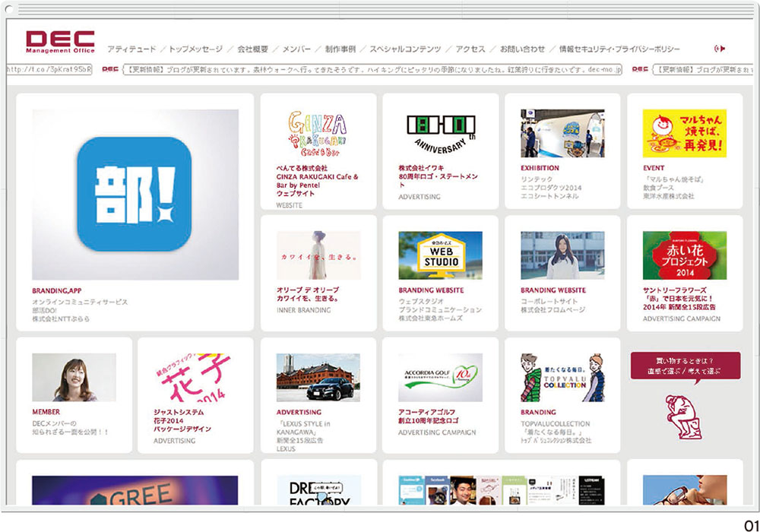Click the ADVERTISING CAMPAIGN label under サントリーフラワーズ
The image size is (760, 532).
(x=682, y=318)
